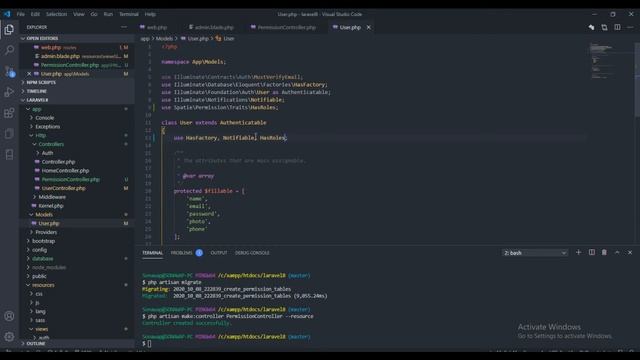
Task: Open Controller.php in the file tree
Action: (x=58, y=162)
